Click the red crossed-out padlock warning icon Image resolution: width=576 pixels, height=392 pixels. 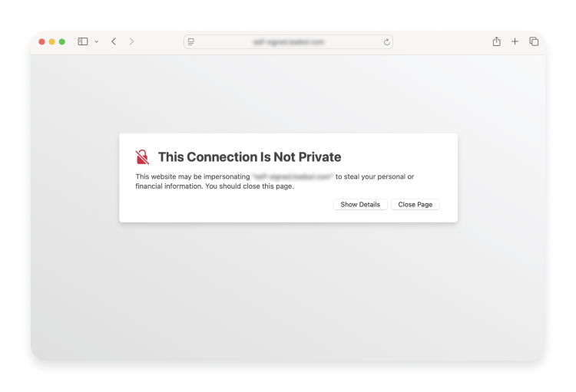coord(142,156)
